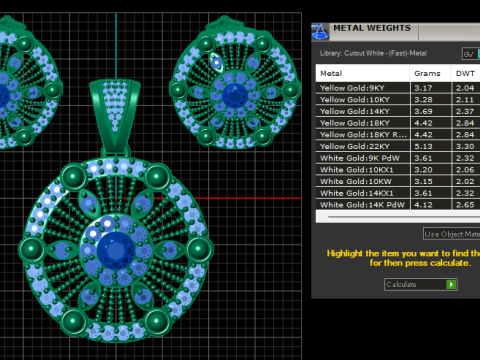This screenshot has height=360, width=480.
Task: Select the Yellow Gold:14KY row
Action: pyautogui.click(x=398, y=111)
